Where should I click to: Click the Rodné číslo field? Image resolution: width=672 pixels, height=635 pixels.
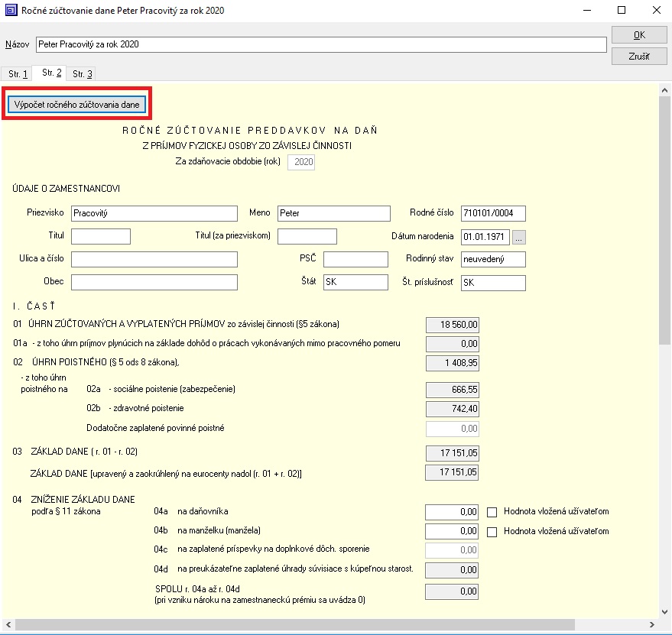coord(493,213)
